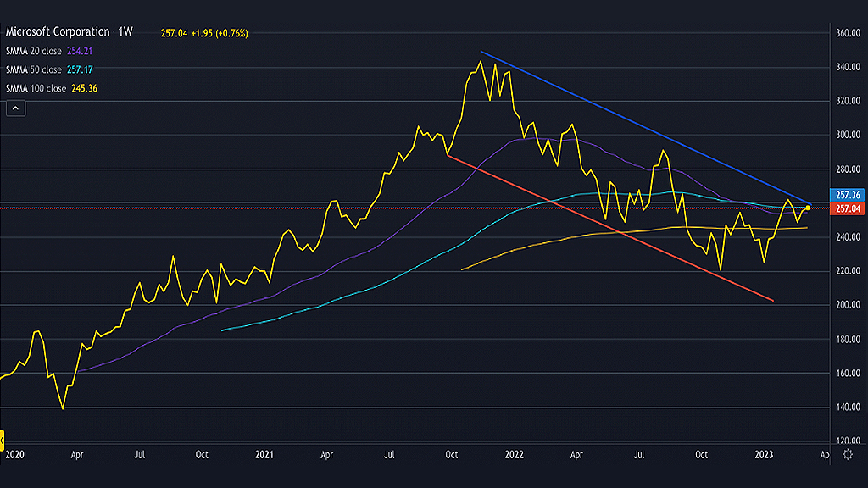
Task: Select the SMMA 50 close indicator label
Action: tap(34, 69)
